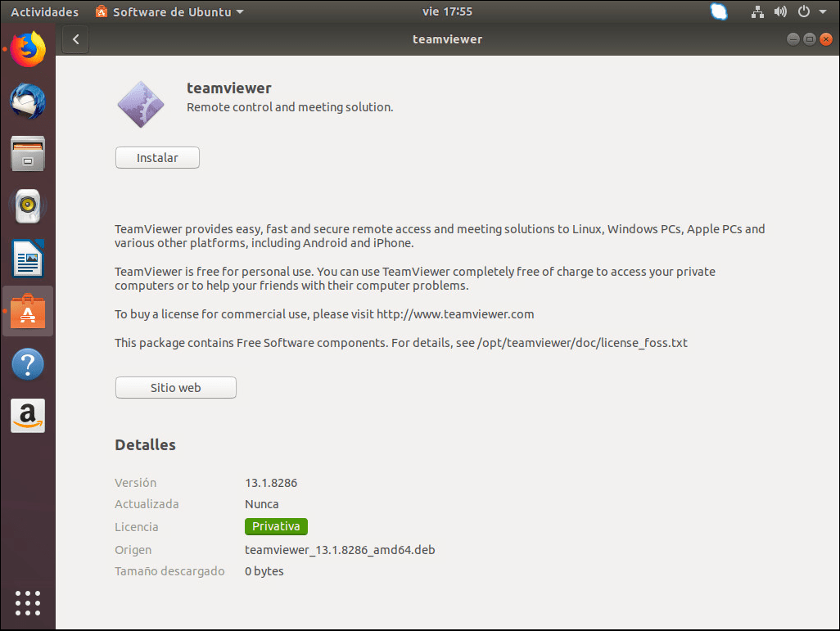Launch Rhythmbox music player from the dock
Screen dimensions: 840x631
[x=27, y=206]
